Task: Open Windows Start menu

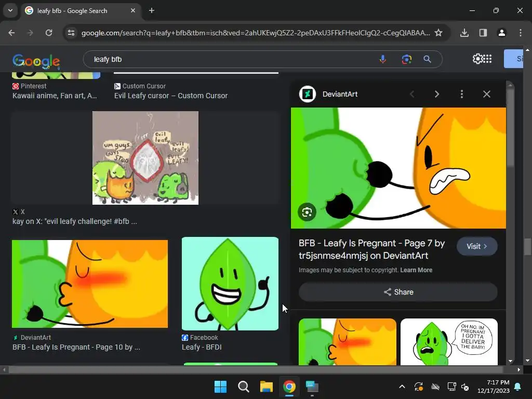Action: coord(220,387)
